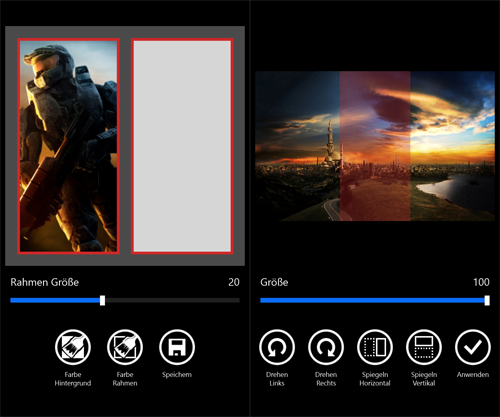Open the Farbe Rahmen color icon
The image size is (500, 417).
pos(125,347)
